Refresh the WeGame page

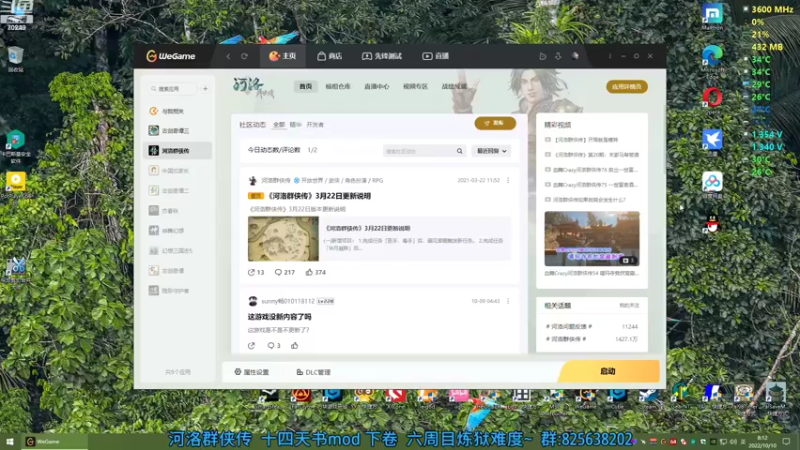tap(244, 56)
